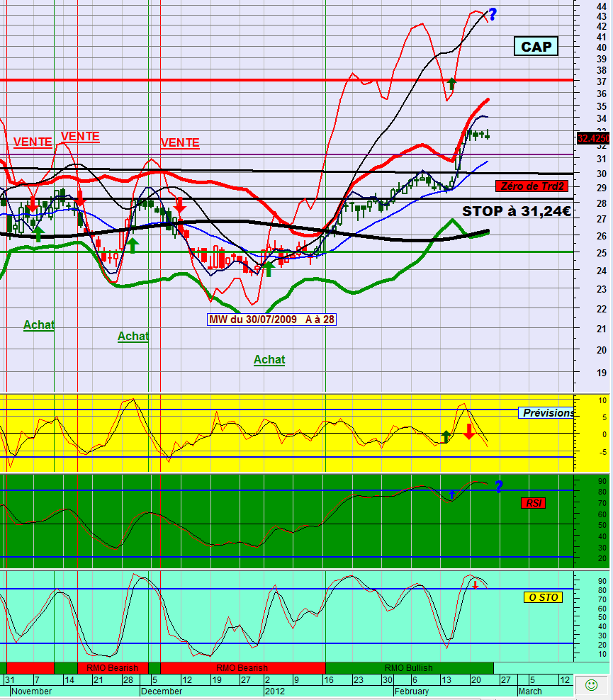
Task: Select the 2012 year label on the date axis
Action: [x=274, y=691]
